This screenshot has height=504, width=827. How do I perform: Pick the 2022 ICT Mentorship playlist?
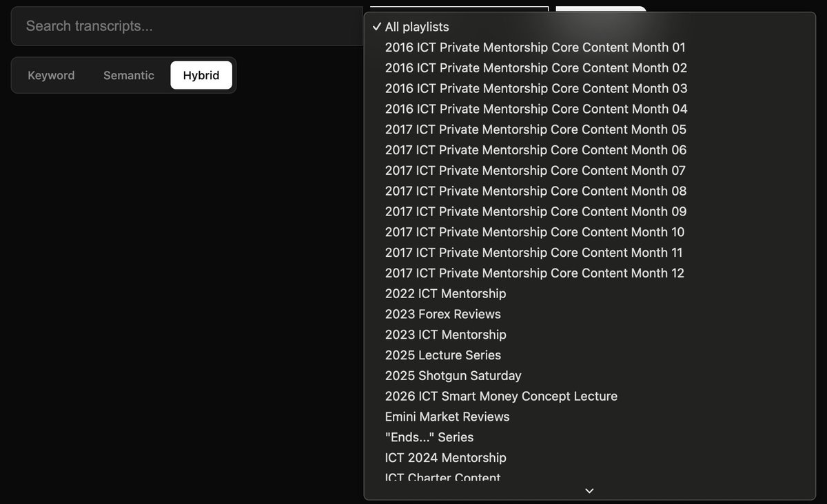(589, 293)
